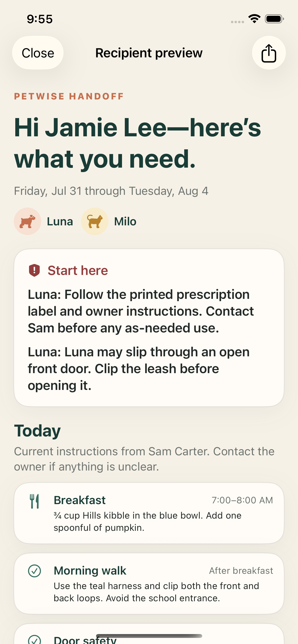
Task: Tap the share icon in the header
Action: (269, 53)
